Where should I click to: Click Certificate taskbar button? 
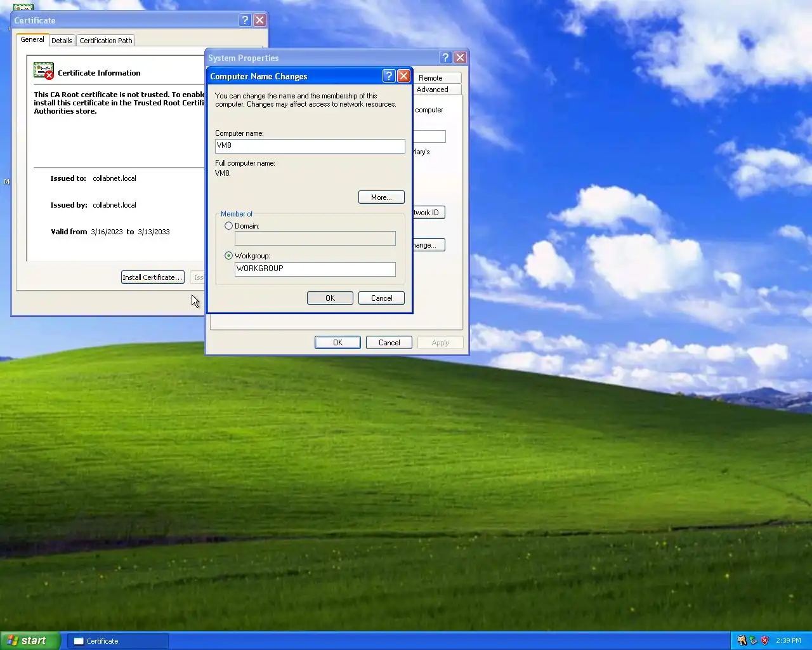pyautogui.click(x=119, y=641)
